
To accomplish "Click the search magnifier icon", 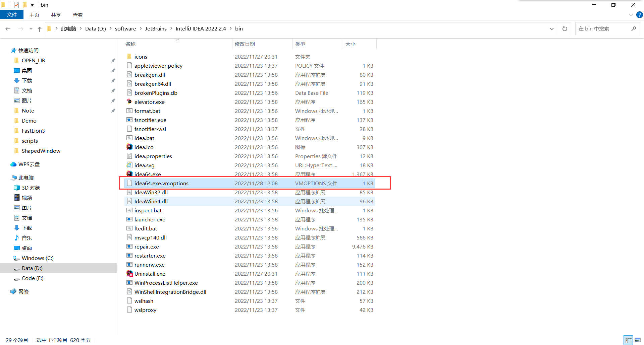I will click(x=634, y=29).
